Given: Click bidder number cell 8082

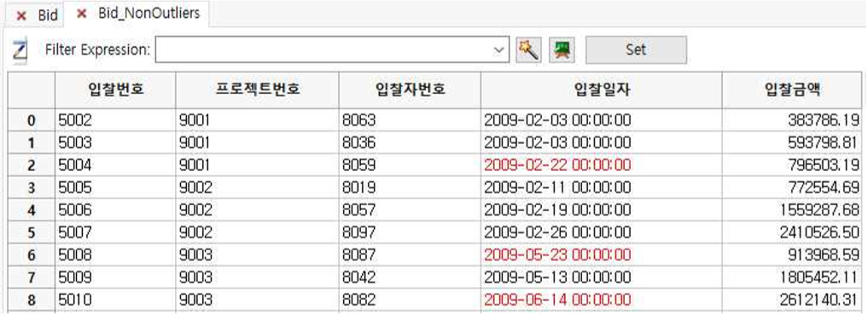Looking at the screenshot, I should 410,300.
